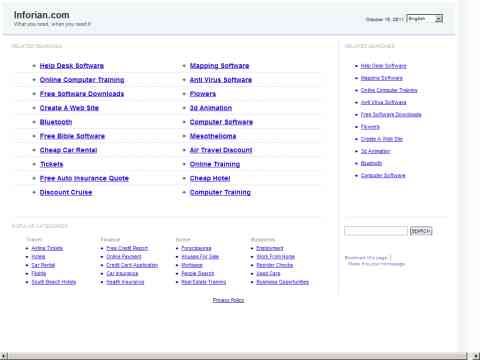Open the Foreclosures link

coord(196,248)
